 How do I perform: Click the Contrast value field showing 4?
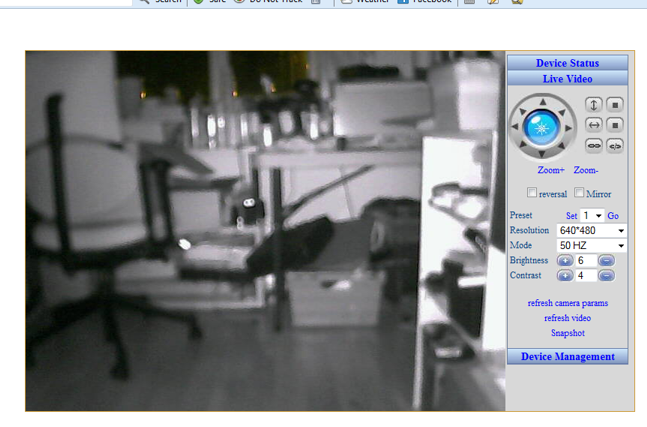click(586, 276)
